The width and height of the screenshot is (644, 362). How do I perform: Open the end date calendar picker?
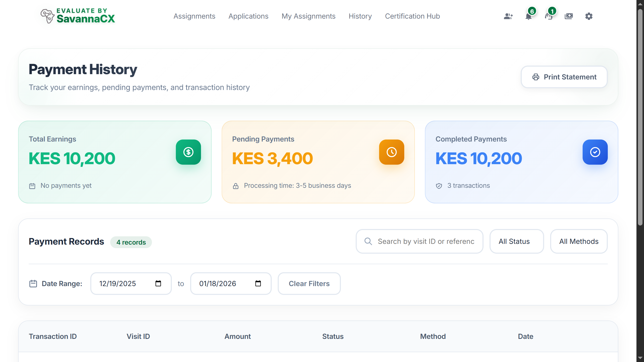258,283
